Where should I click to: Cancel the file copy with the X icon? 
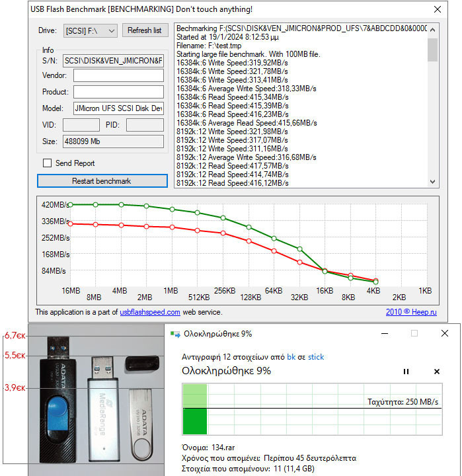(x=436, y=372)
